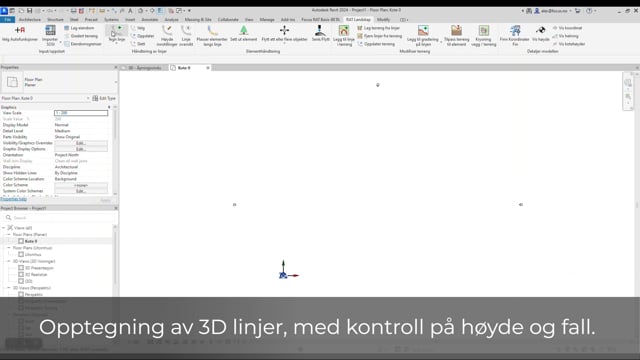Click Edit for System Color Schemes
The height and width of the screenshot is (360, 640).
click(81, 191)
